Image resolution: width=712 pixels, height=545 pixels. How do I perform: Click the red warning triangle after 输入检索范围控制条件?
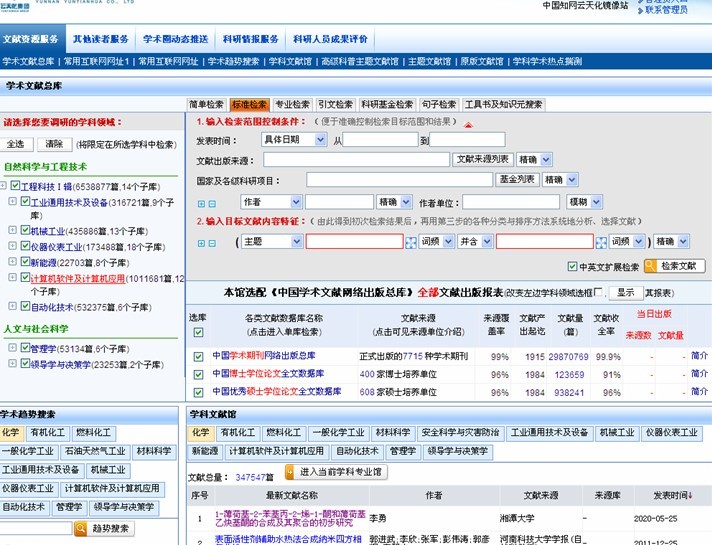click(x=468, y=123)
